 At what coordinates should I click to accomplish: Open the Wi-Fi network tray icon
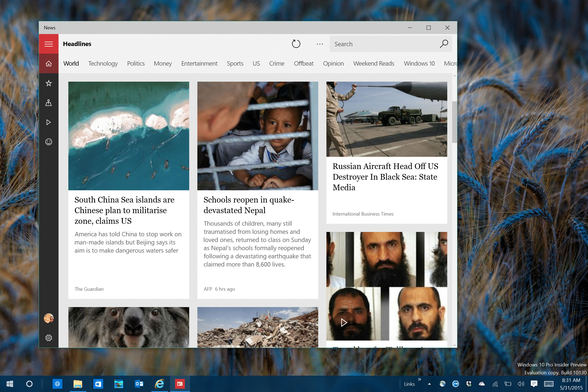pyautogui.click(x=495, y=384)
